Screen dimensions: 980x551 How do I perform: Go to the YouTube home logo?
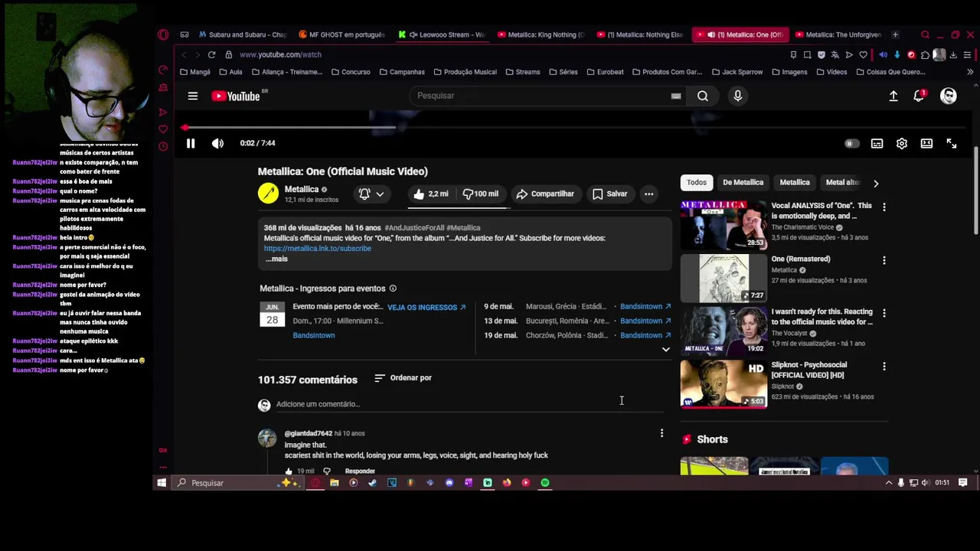click(x=237, y=96)
